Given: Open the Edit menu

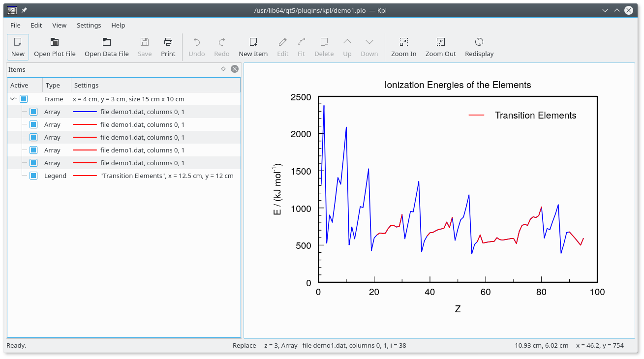Looking at the screenshot, I should coord(36,25).
